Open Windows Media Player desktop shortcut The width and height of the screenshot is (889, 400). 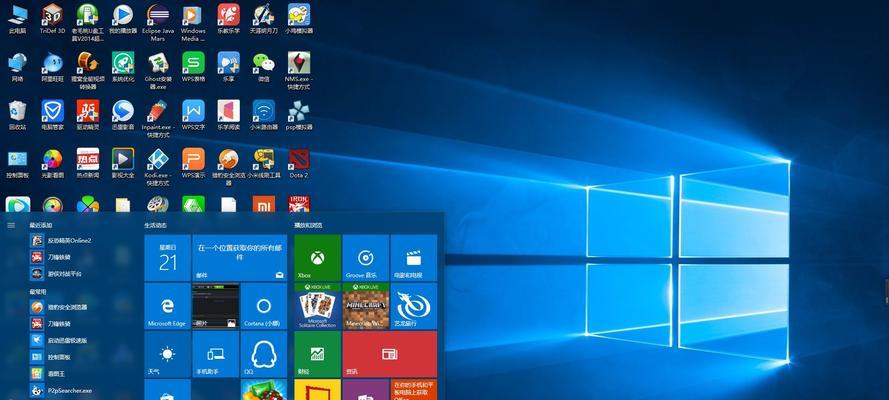[193, 23]
